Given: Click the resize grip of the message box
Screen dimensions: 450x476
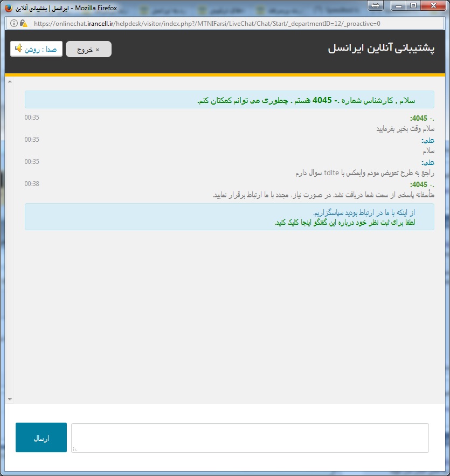Looking at the screenshot, I should click(75, 450).
